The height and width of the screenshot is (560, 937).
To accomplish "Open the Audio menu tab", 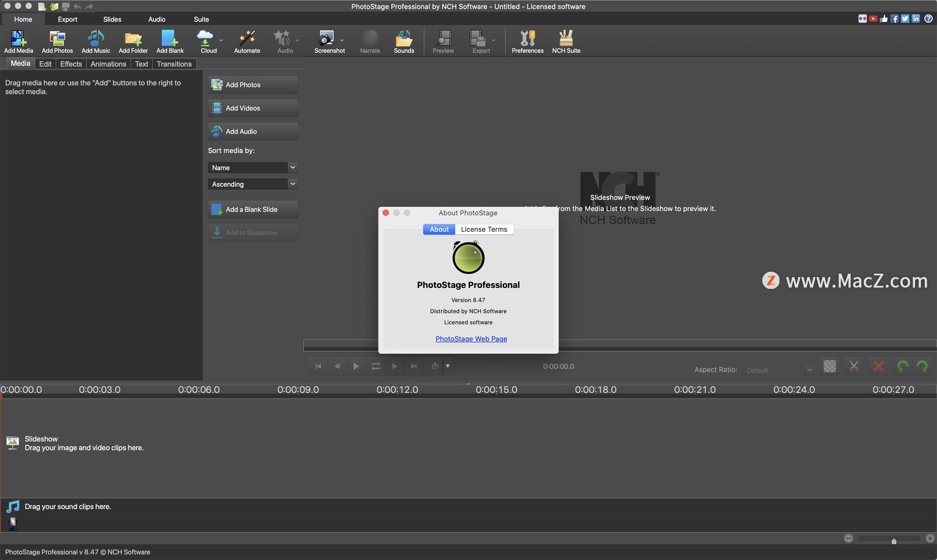I will pos(157,20).
